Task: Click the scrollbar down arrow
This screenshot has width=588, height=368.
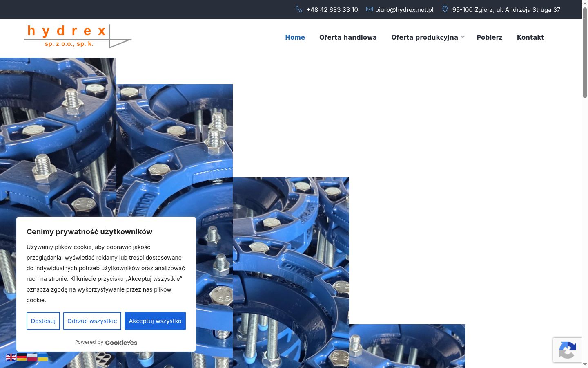Action: click(585, 364)
